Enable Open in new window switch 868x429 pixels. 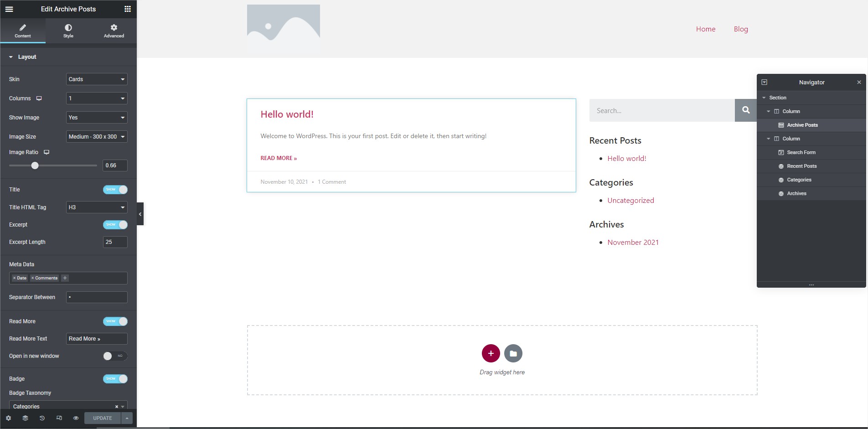click(x=115, y=356)
